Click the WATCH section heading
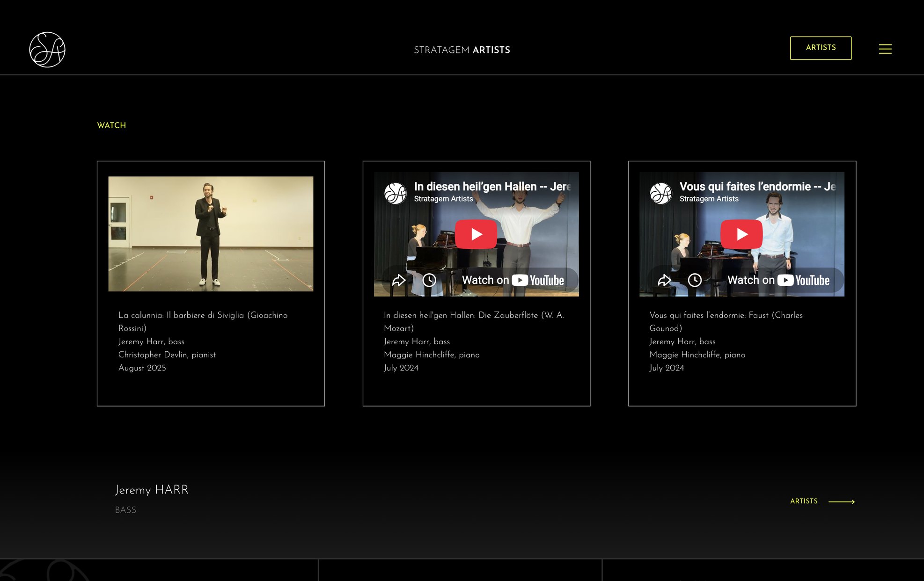The height and width of the screenshot is (581, 924). point(111,125)
